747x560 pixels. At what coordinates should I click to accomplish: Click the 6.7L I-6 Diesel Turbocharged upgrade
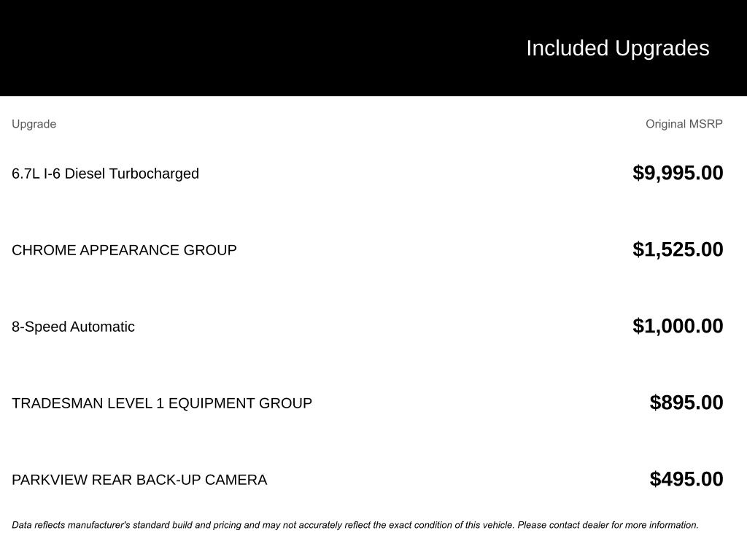(105, 174)
